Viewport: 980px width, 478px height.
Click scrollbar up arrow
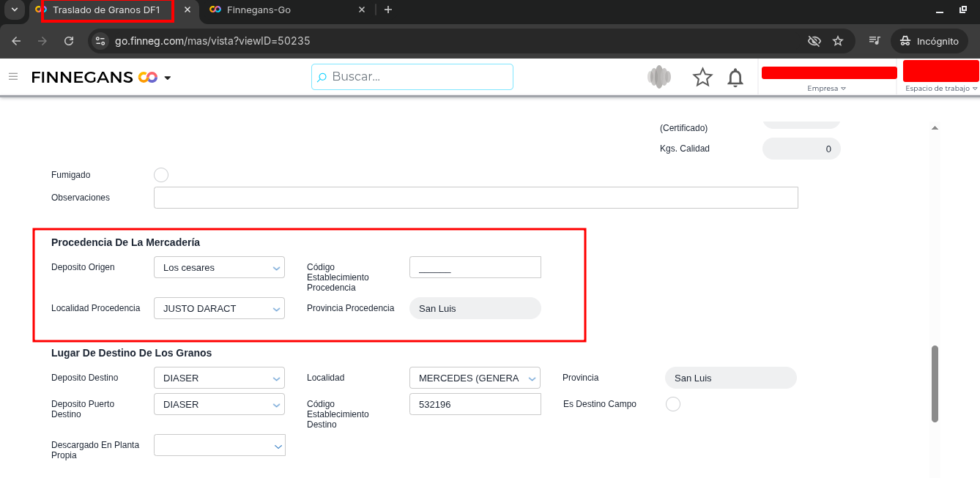(935, 128)
